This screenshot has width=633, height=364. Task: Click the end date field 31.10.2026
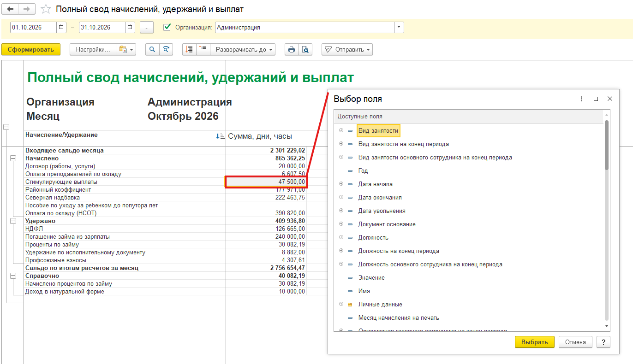click(102, 27)
